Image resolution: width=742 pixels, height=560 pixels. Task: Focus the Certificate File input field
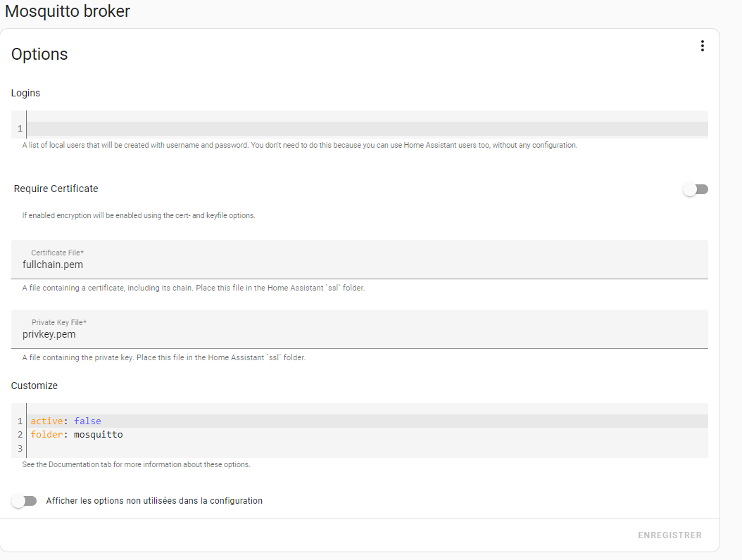pos(359,265)
